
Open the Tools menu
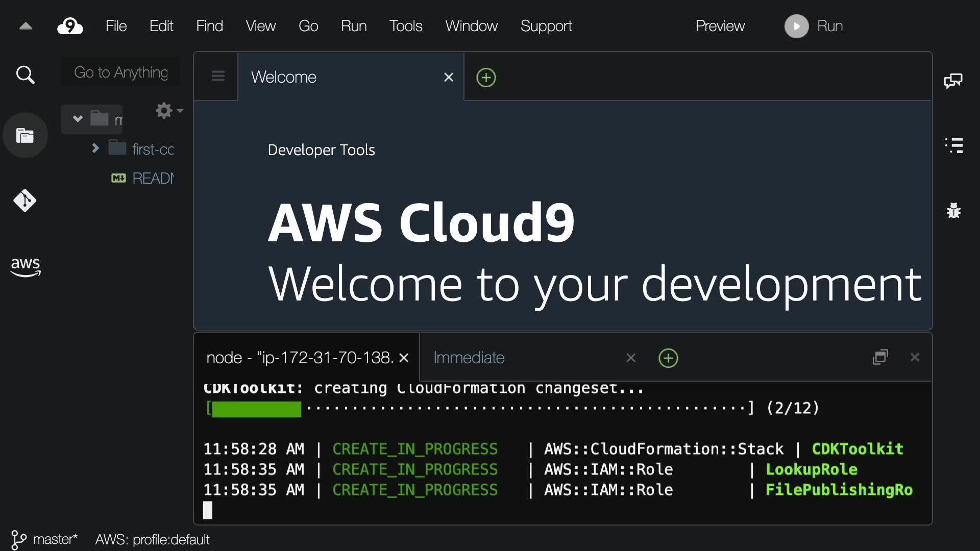[405, 26]
